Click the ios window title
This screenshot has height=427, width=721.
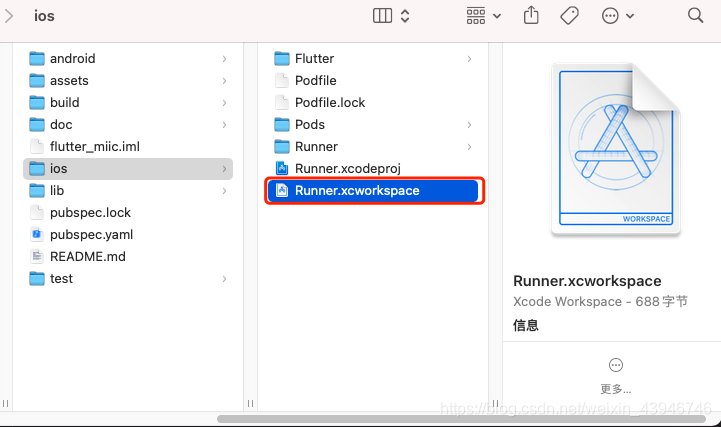click(44, 16)
